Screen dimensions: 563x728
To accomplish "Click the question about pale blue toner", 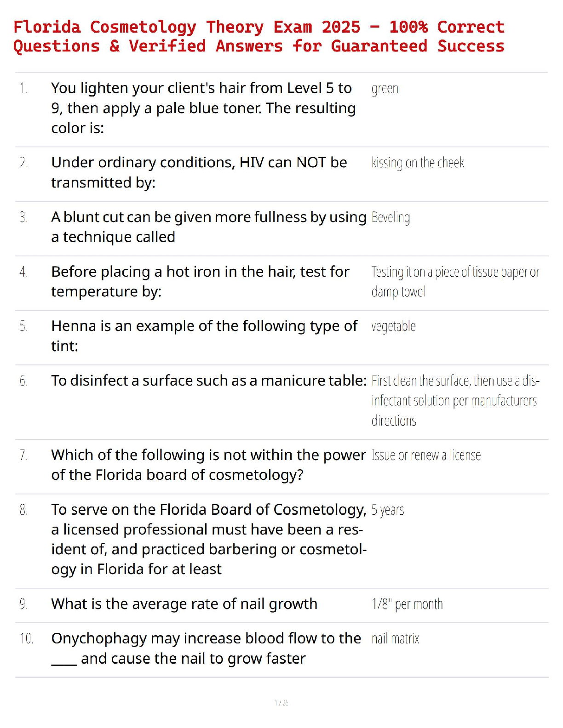I will click(x=203, y=108).
